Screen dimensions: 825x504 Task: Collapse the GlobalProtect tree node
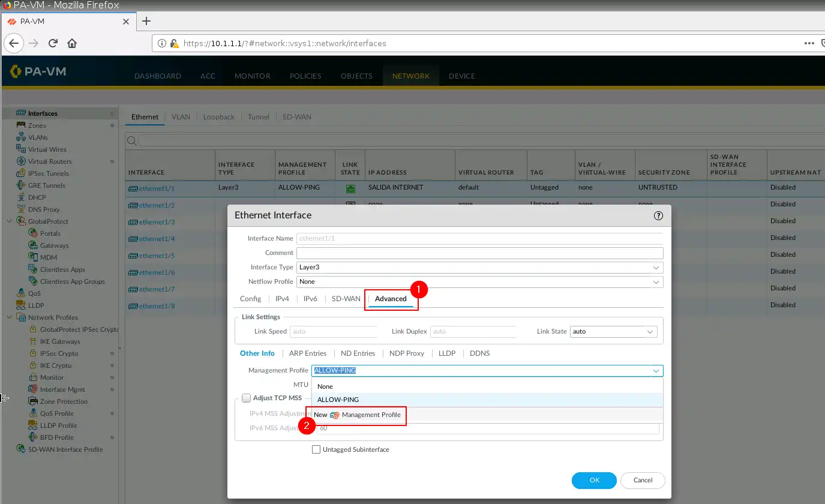pos(9,221)
